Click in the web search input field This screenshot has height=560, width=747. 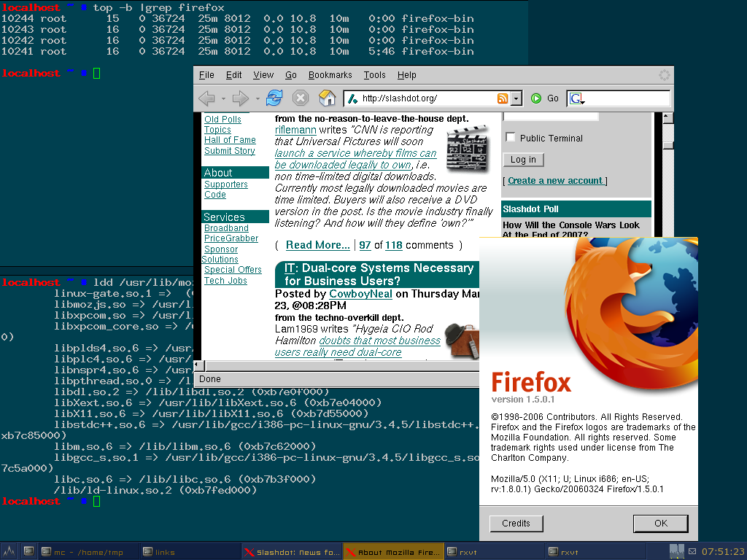click(627, 98)
